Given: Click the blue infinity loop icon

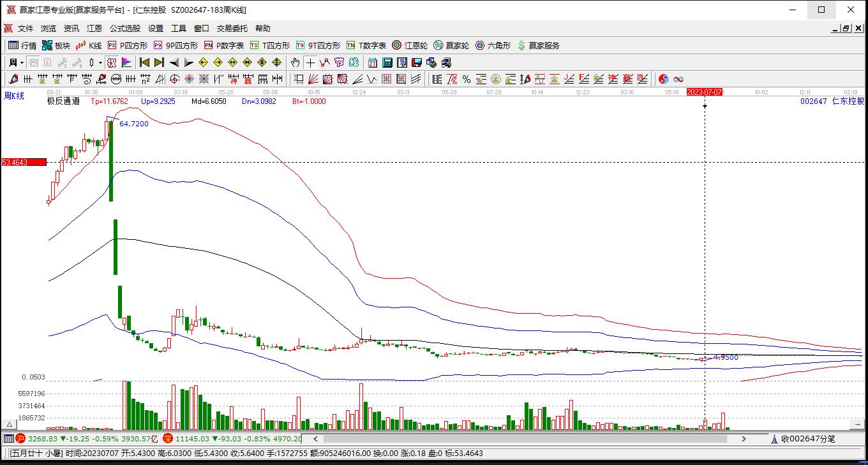Looking at the screenshot, I should 678,79.
